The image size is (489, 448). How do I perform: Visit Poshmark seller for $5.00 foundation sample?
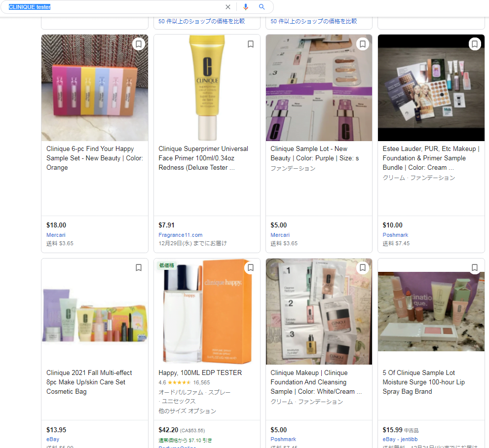[283, 439]
